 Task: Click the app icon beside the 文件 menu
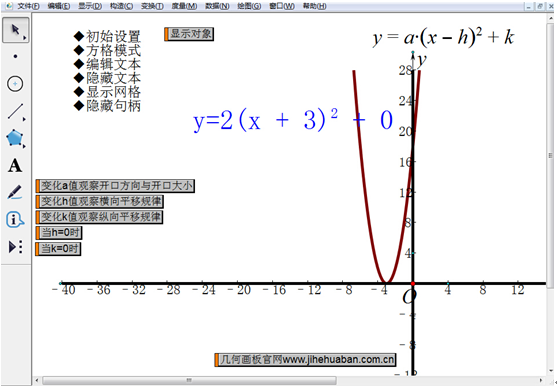coord(9,6)
